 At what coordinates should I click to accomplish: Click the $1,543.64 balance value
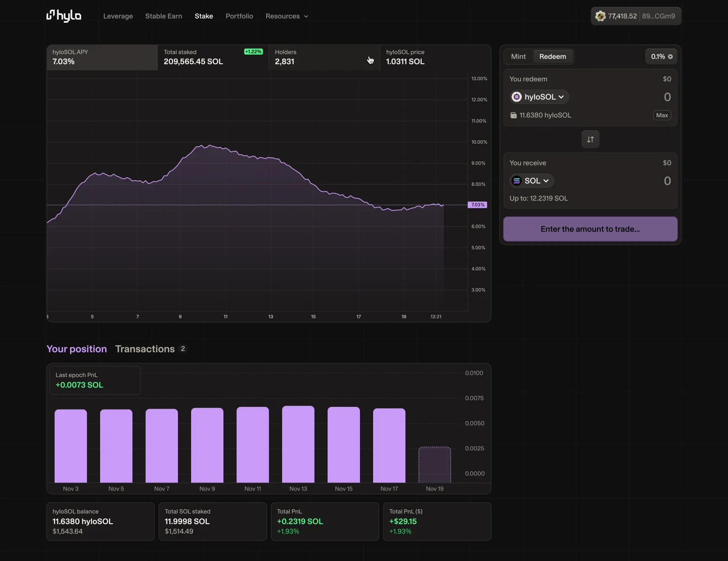(x=67, y=531)
